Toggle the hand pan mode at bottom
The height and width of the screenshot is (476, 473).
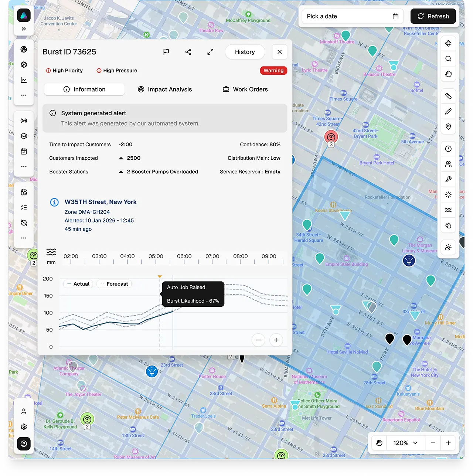tap(379, 443)
